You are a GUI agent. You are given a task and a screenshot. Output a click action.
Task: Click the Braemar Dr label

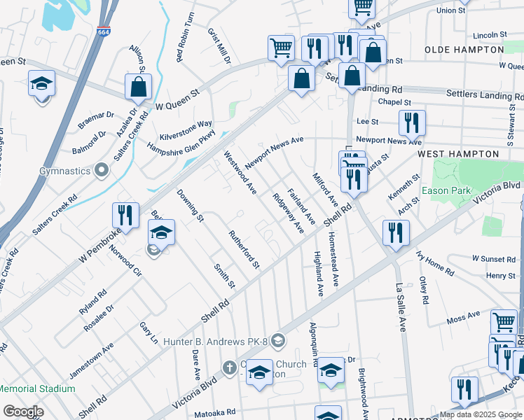96,120
